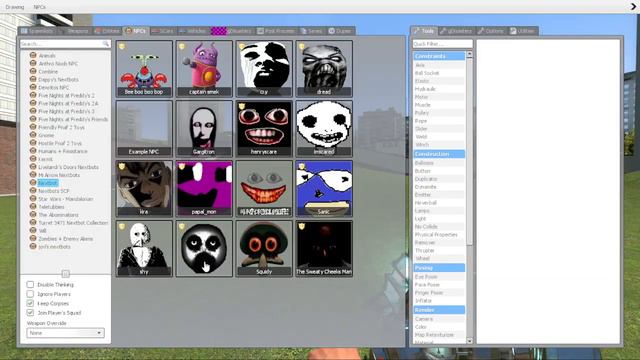This screenshot has height=360, width=640.
Task: Click the wrench icon on Options tab
Action: pyautogui.click(x=481, y=31)
